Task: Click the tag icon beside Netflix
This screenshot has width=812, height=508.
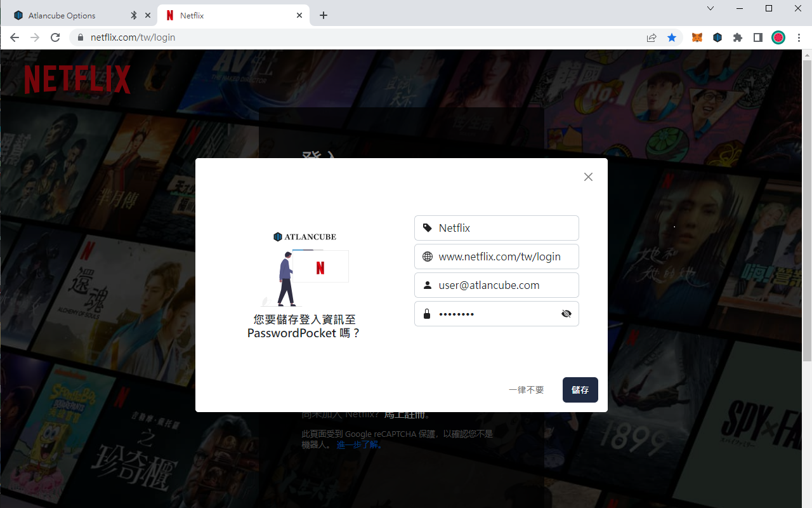Action: (x=428, y=228)
